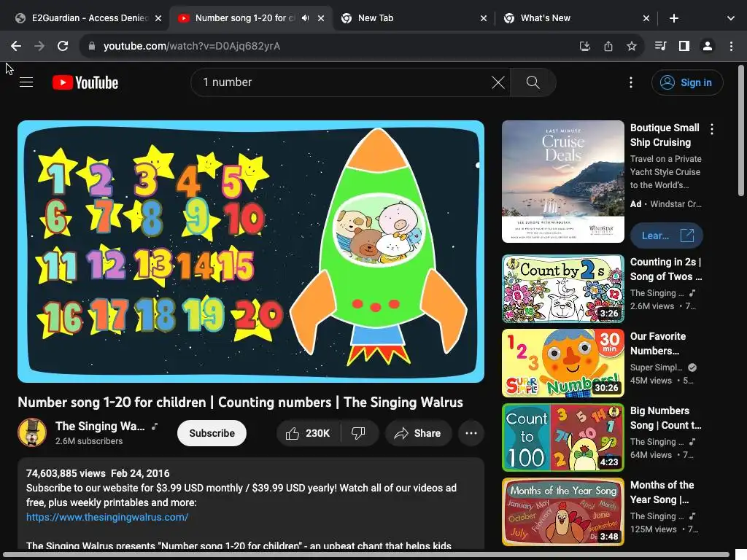Open Our Favorite Numbers video title
This screenshot has width=747, height=560.
(658, 343)
